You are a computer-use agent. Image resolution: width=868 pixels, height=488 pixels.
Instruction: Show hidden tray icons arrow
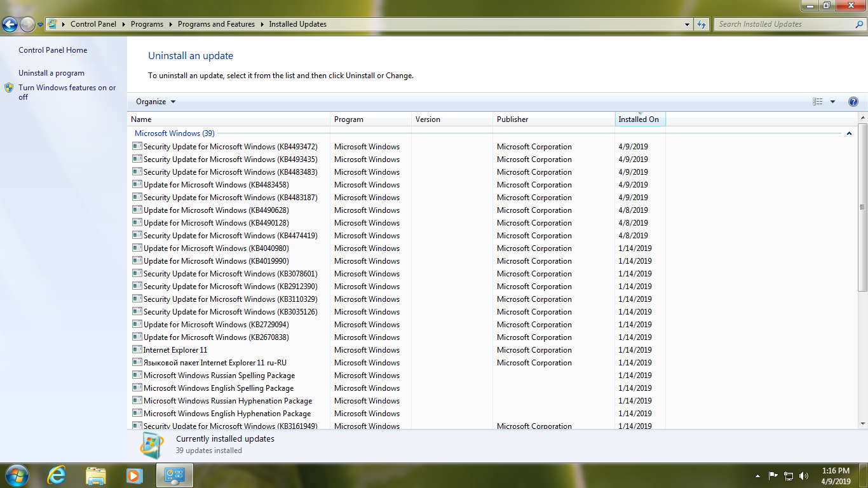point(757,475)
